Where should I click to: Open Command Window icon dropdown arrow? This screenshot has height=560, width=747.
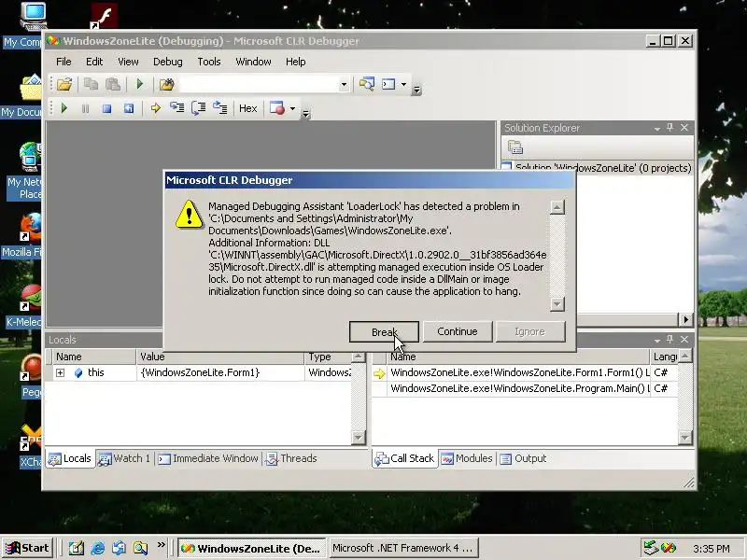point(403,85)
